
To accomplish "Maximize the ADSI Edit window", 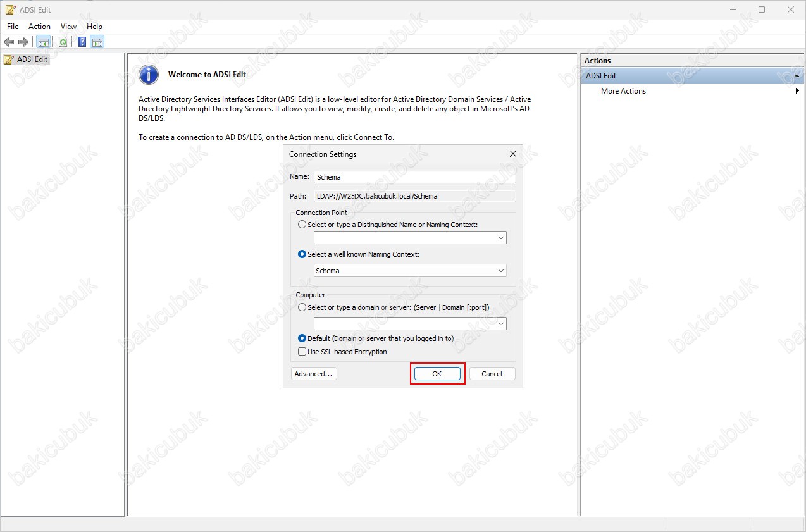I will click(x=762, y=9).
